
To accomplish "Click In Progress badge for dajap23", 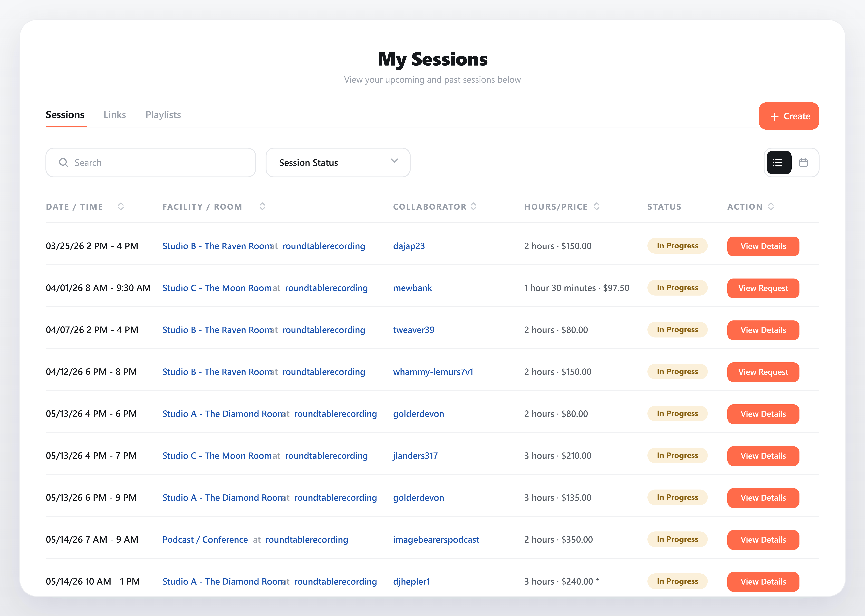I will (x=677, y=246).
